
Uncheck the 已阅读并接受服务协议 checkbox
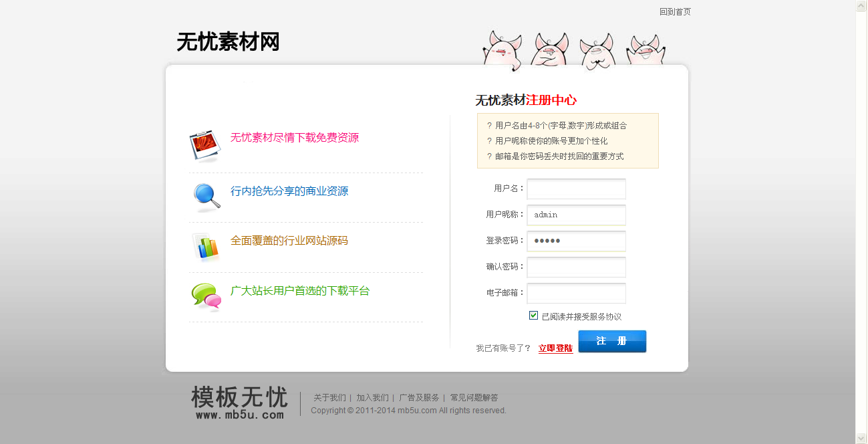click(533, 316)
